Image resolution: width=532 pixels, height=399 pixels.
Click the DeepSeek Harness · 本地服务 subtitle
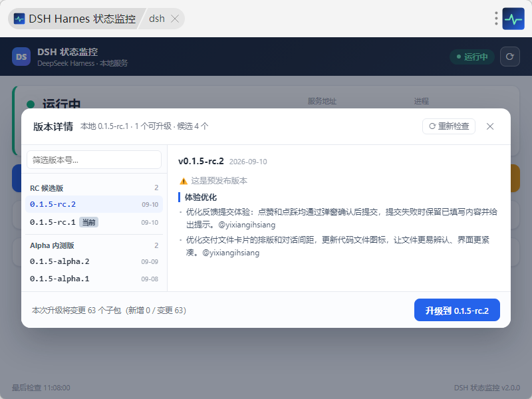(x=82, y=63)
